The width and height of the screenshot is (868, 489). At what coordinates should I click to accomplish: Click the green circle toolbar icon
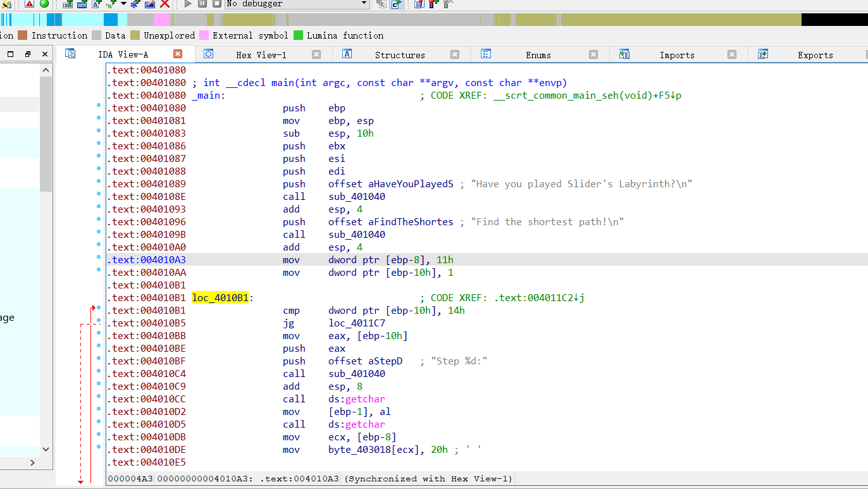pos(44,4)
